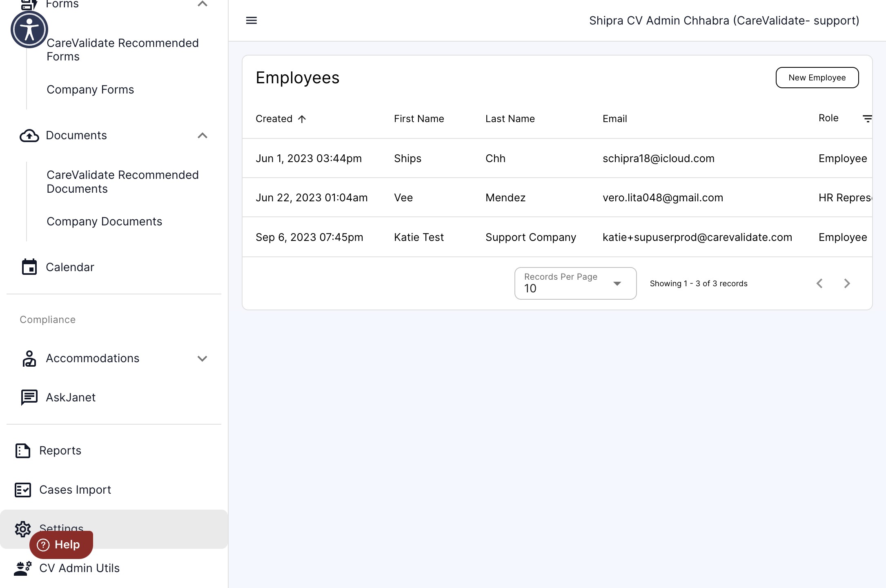
Task: Click the Mendez last name cell
Action: 505,198
